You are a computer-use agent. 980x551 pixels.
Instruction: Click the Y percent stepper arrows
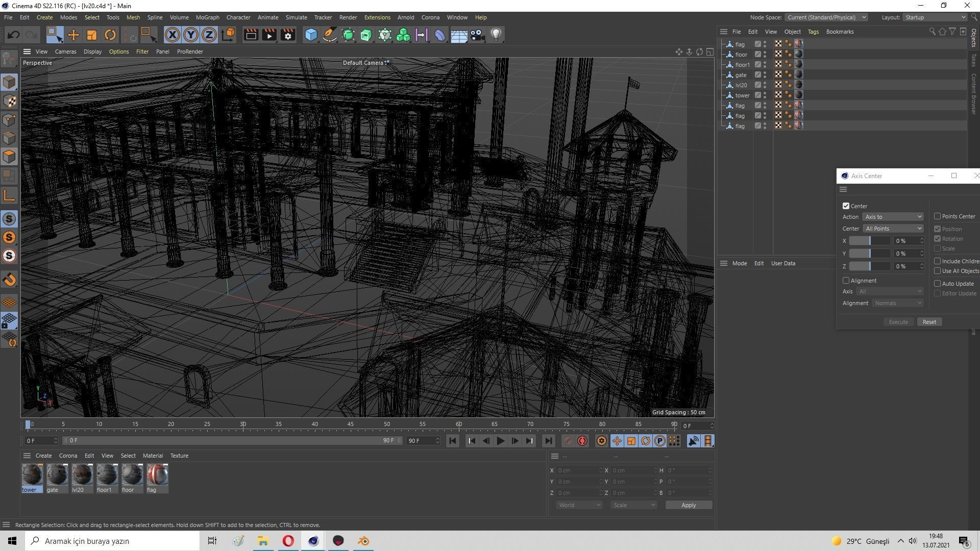pos(922,254)
